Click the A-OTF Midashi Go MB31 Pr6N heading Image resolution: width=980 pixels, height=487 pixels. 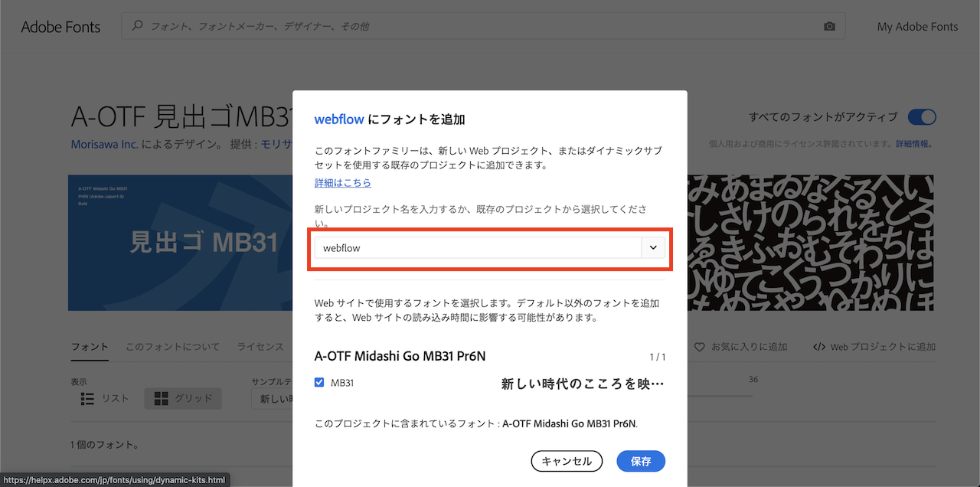tap(400, 356)
